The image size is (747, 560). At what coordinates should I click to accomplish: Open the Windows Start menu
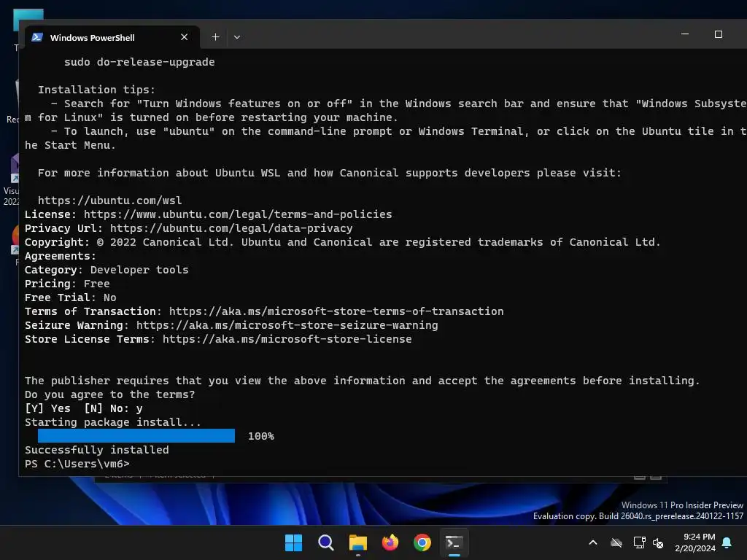tap(293, 542)
